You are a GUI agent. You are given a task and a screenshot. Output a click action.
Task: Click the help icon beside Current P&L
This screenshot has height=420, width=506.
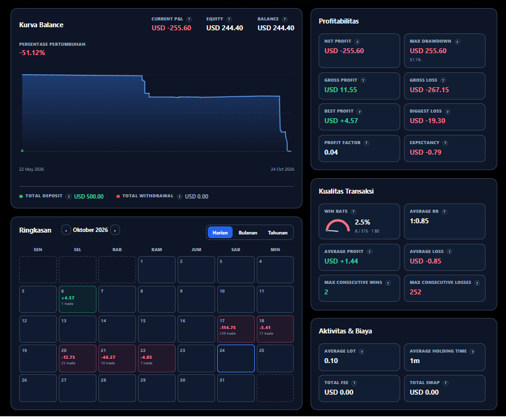point(189,19)
